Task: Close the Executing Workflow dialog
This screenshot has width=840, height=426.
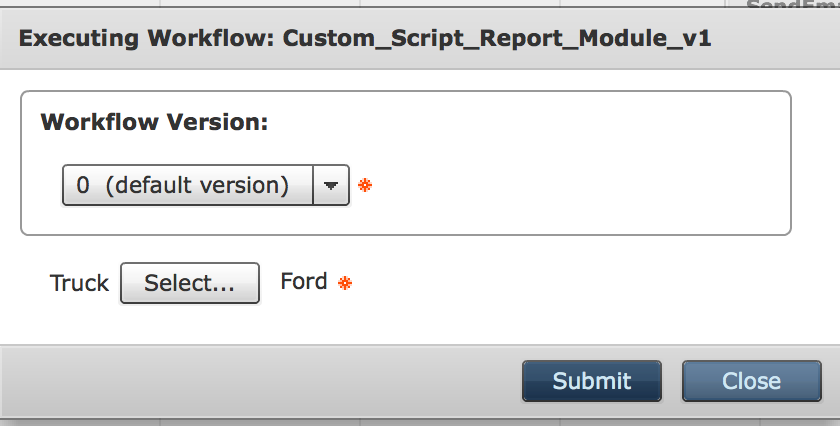Action: point(752,381)
